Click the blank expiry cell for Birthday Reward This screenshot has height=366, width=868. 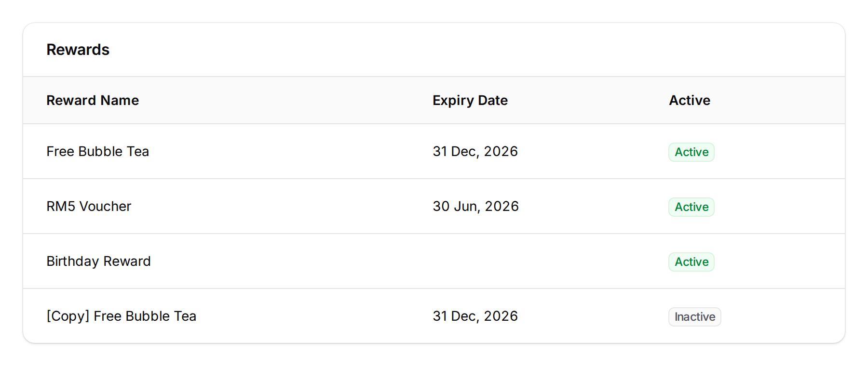tap(475, 261)
